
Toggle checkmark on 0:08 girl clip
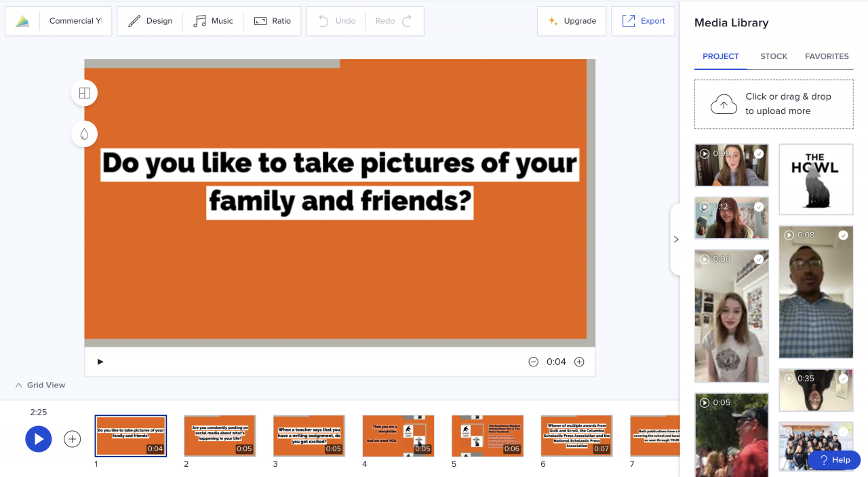759,259
